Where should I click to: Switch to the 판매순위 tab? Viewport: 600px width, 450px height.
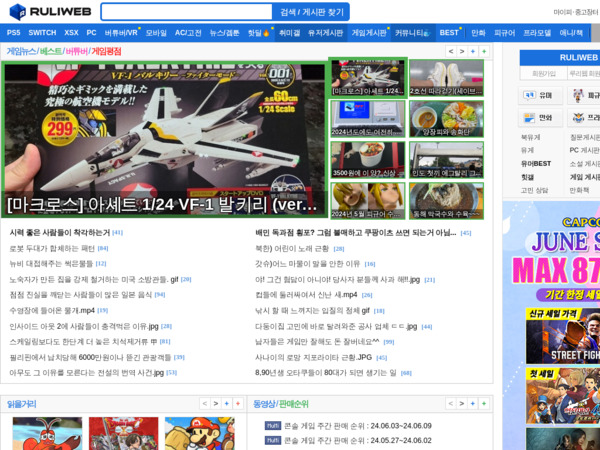[294, 404]
